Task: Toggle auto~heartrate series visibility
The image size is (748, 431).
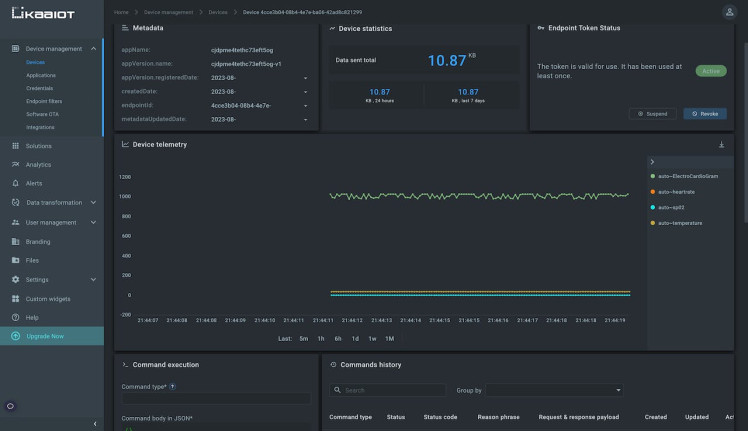Action: pyautogui.click(x=676, y=192)
